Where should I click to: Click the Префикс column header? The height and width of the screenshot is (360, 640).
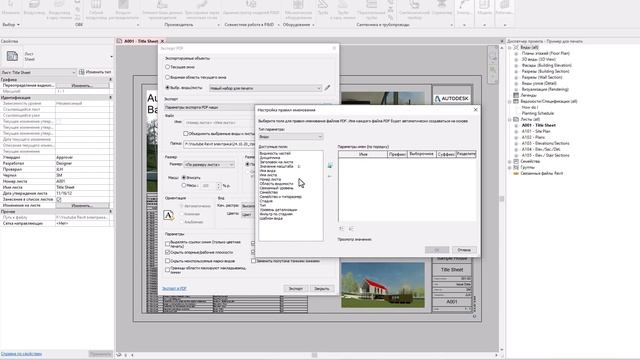click(397, 154)
